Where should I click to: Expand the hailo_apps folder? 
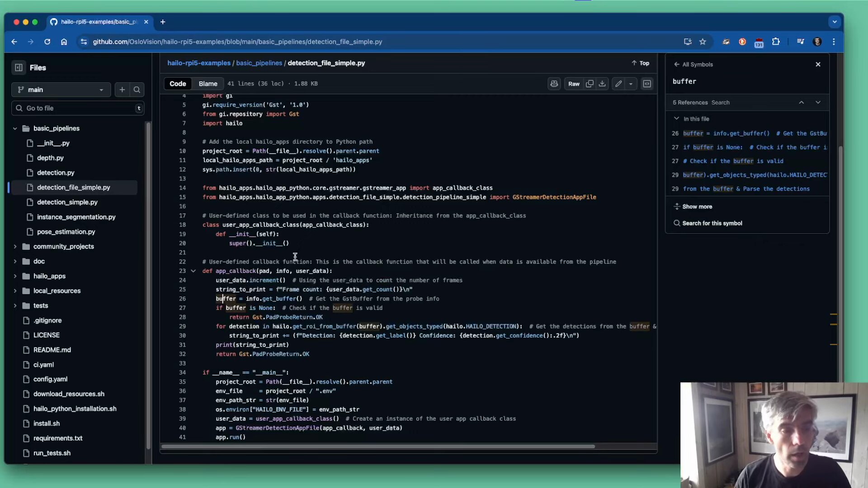pyautogui.click(x=15, y=276)
